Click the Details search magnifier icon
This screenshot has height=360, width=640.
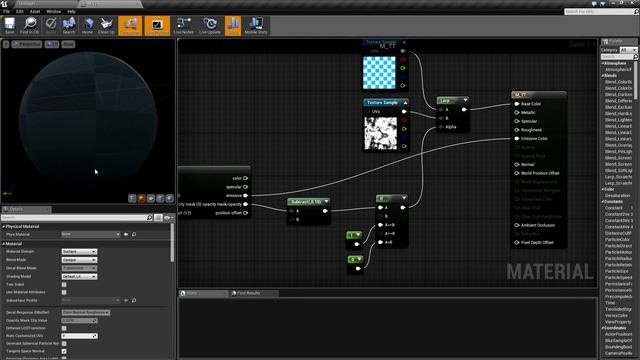pyautogui.click(x=149, y=218)
